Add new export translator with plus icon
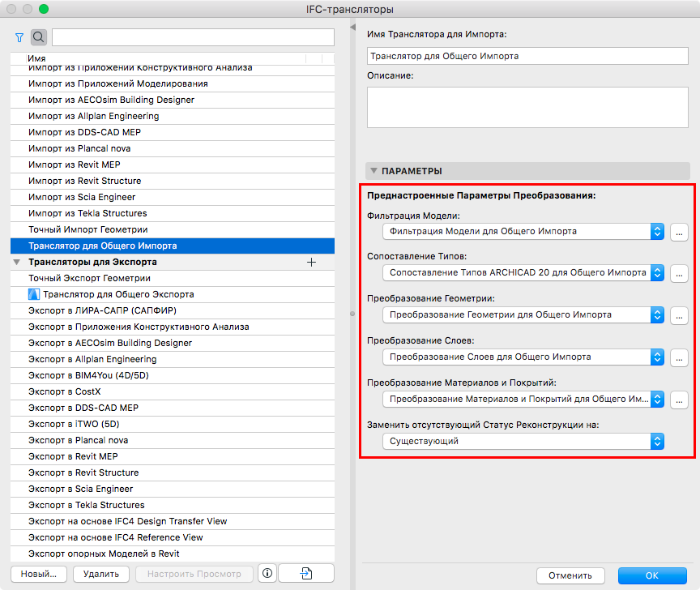This screenshot has height=590, width=700. click(312, 262)
